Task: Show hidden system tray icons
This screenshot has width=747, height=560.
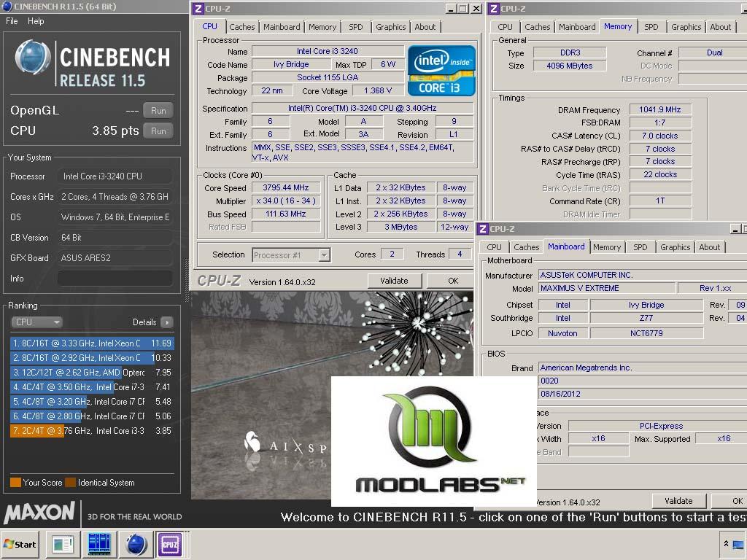Action: (x=726, y=544)
